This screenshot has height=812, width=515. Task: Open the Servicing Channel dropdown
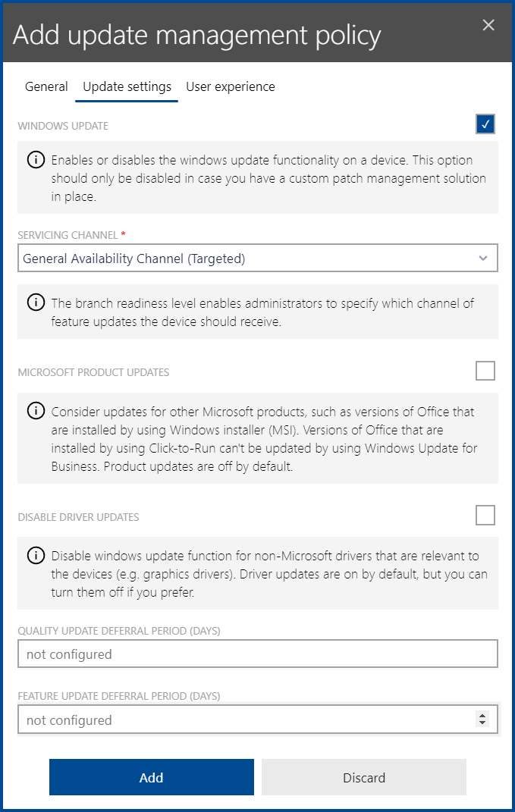click(x=258, y=258)
